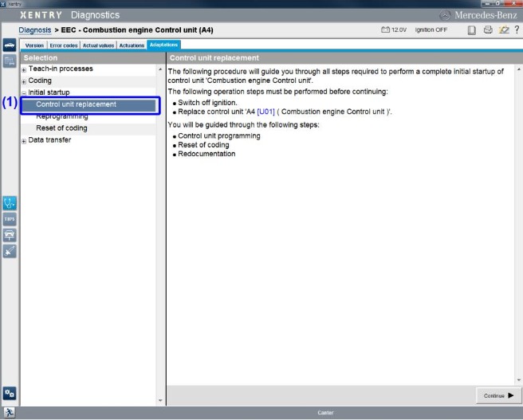This screenshot has height=420, width=523.
Task: Switch to the Error codes tab
Action: click(x=64, y=45)
